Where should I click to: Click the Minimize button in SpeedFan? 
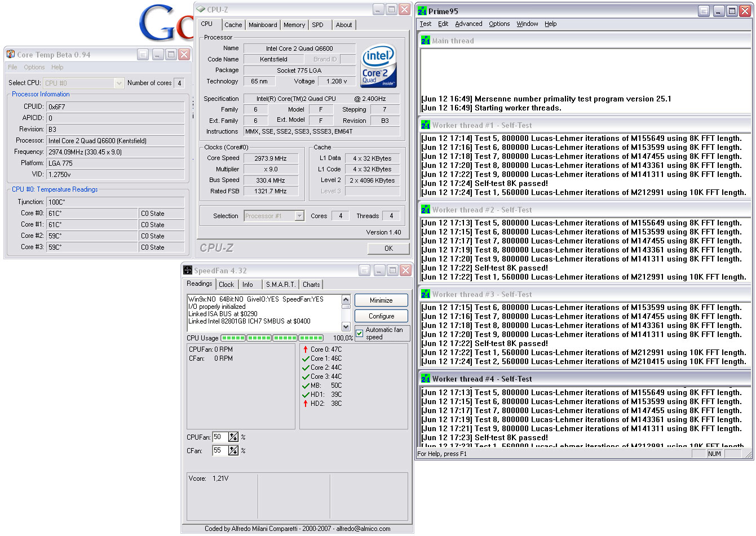coord(381,300)
